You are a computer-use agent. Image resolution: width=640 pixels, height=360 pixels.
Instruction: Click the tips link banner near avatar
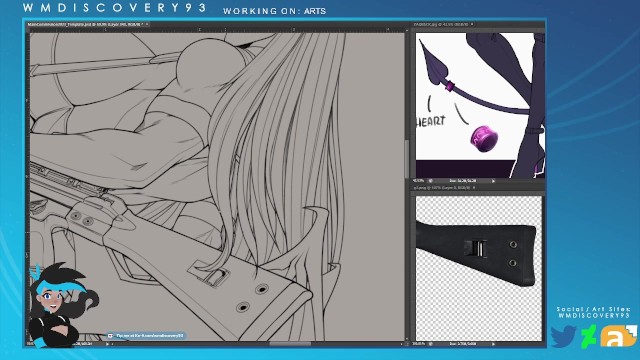click(x=146, y=336)
